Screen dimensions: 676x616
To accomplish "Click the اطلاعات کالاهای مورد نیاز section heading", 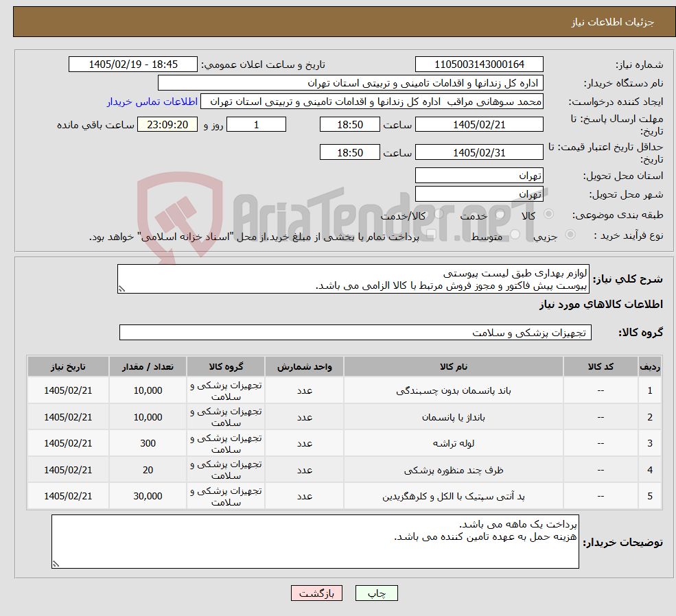I will (601, 305).
